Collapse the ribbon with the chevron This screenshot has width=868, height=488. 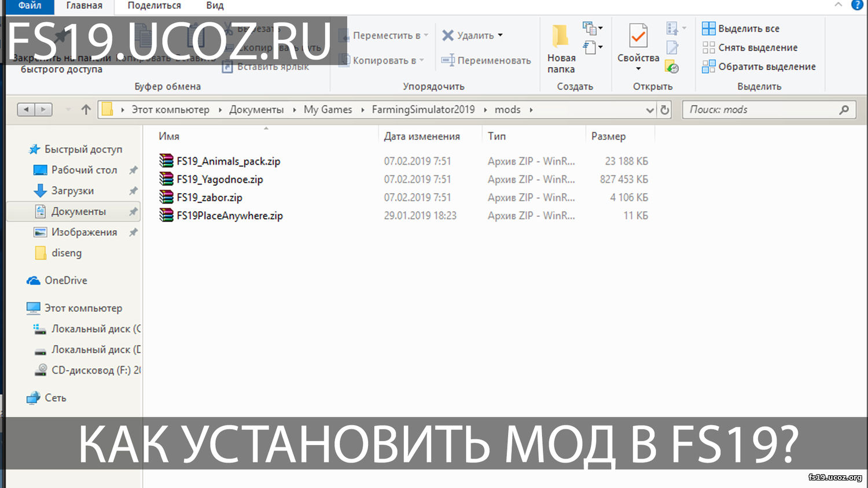(x=838, y=5)
